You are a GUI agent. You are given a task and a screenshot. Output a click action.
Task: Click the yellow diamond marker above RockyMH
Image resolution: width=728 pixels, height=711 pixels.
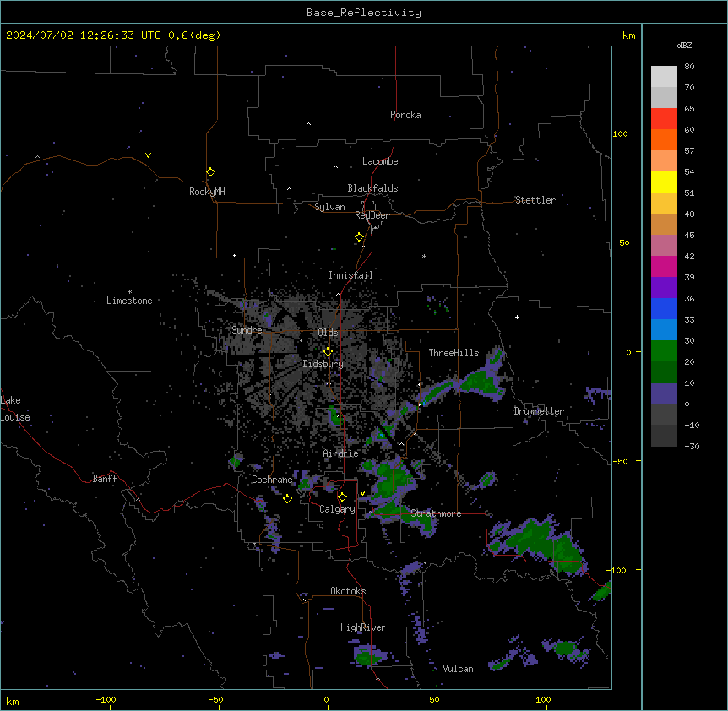[211, 172]
